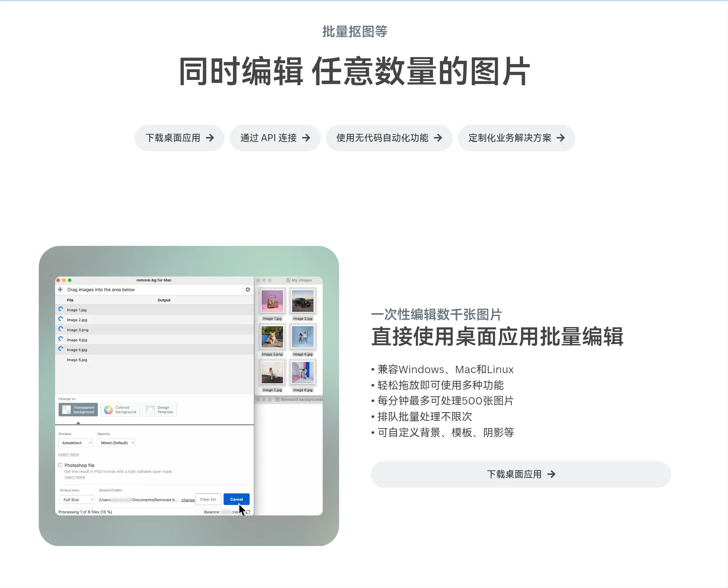Click the plus icon beside Drag images

(x=60, y=290)
